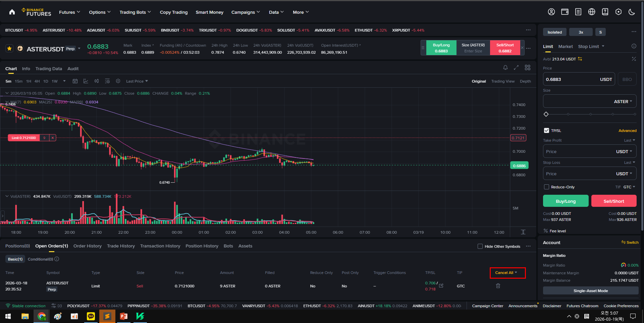The image size is (644, 323).
Task: Open chart display settings icon
Action: click(107, 81)
